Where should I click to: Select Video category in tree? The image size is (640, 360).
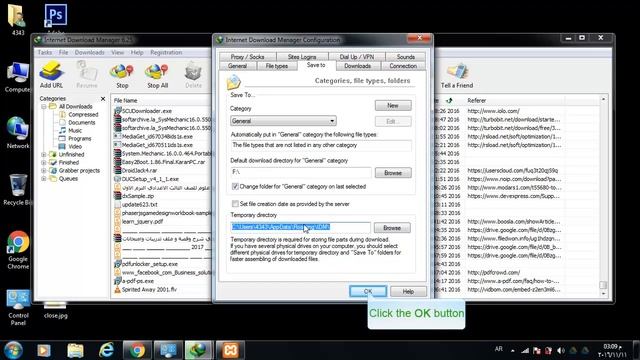click(x=75, y=147)
